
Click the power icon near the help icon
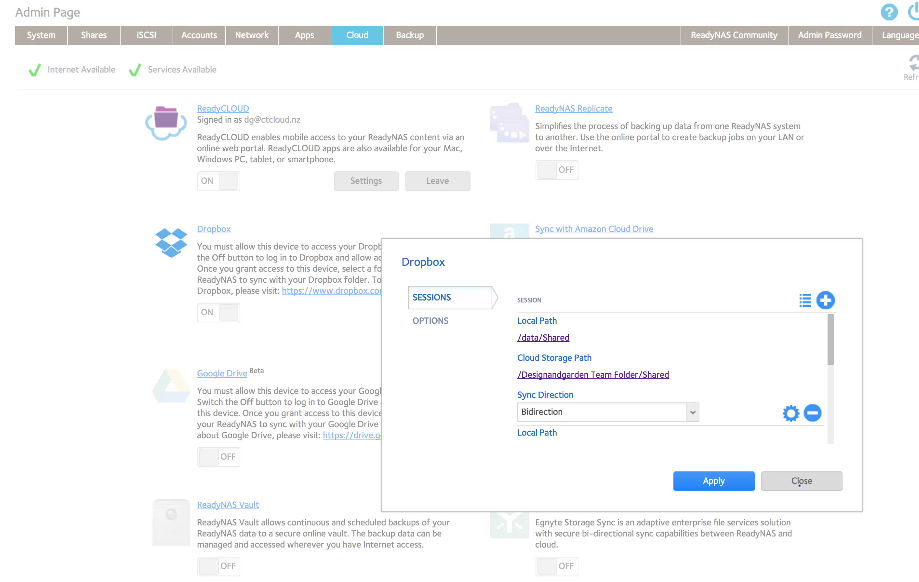pyautogui.click(x=913, y=12)
